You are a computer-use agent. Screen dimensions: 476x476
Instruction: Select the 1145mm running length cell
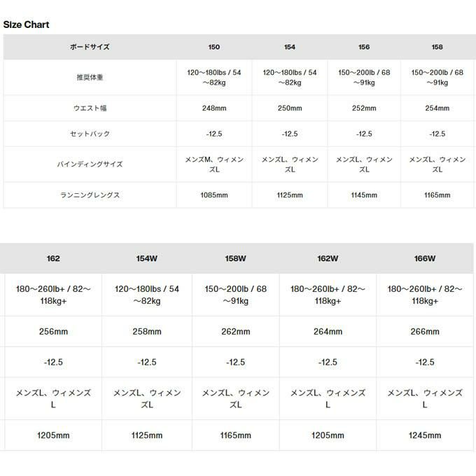click(x=364, y=195)
